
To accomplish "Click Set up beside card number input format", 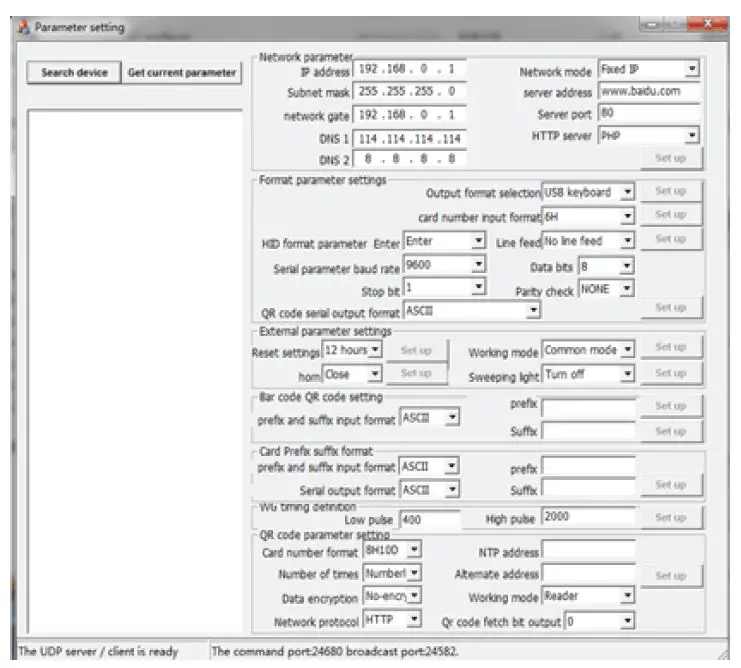I will point(671,215).
